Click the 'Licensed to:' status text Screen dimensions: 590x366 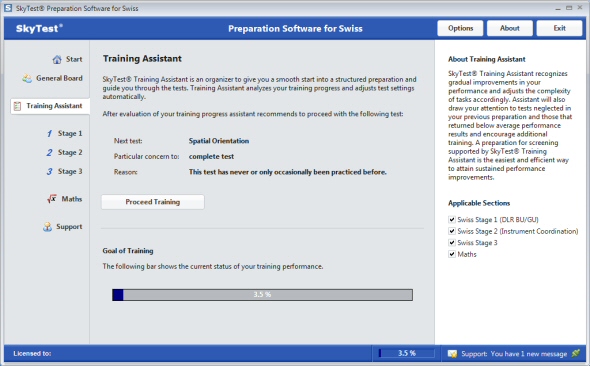click(32, 354)
